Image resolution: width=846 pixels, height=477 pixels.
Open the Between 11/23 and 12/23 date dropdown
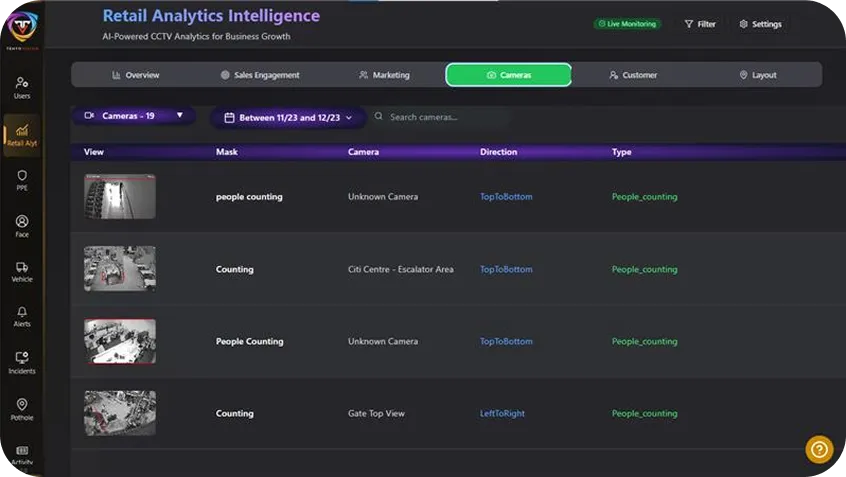[x=288, y=118]
